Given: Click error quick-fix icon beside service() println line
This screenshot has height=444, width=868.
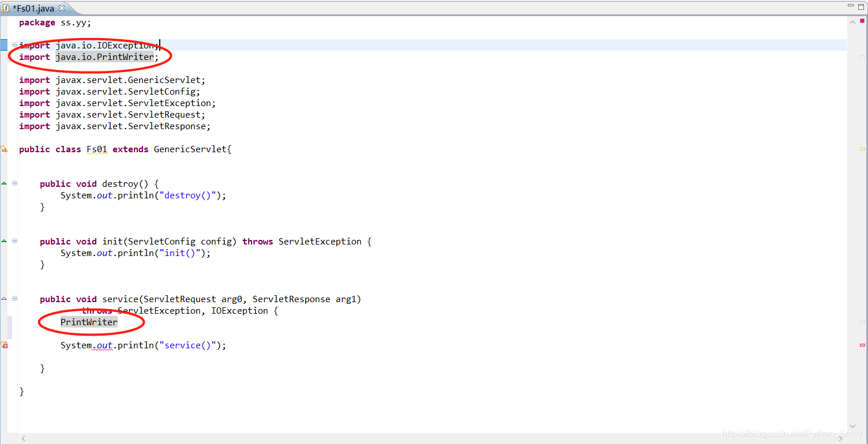Looking at the screenshot, I should tap(4, 345).
